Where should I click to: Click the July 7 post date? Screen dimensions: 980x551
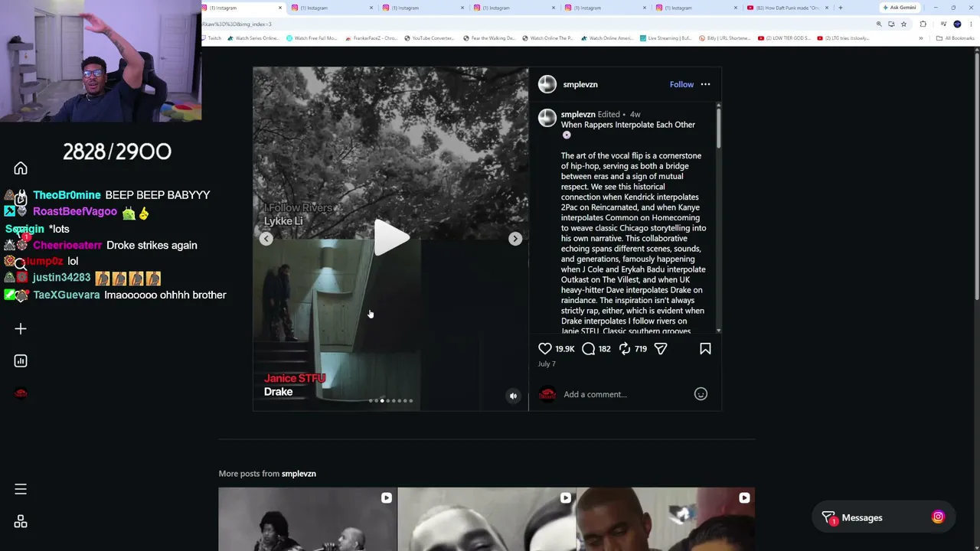point(547,364)
